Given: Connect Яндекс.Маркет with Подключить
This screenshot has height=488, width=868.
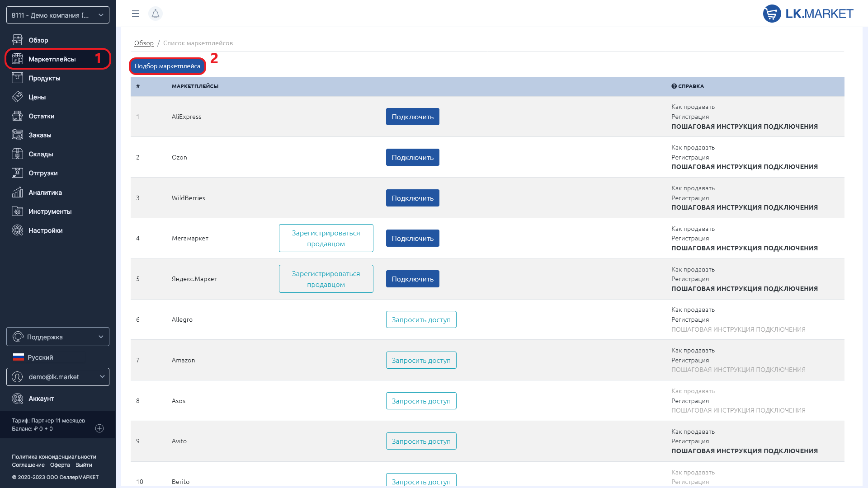Looking at the screenshot, I should pos(412,279).
